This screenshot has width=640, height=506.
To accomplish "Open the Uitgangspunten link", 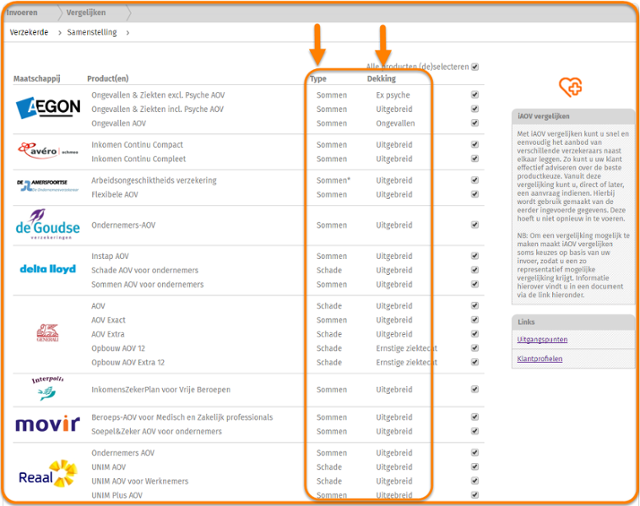I will 542,340.
